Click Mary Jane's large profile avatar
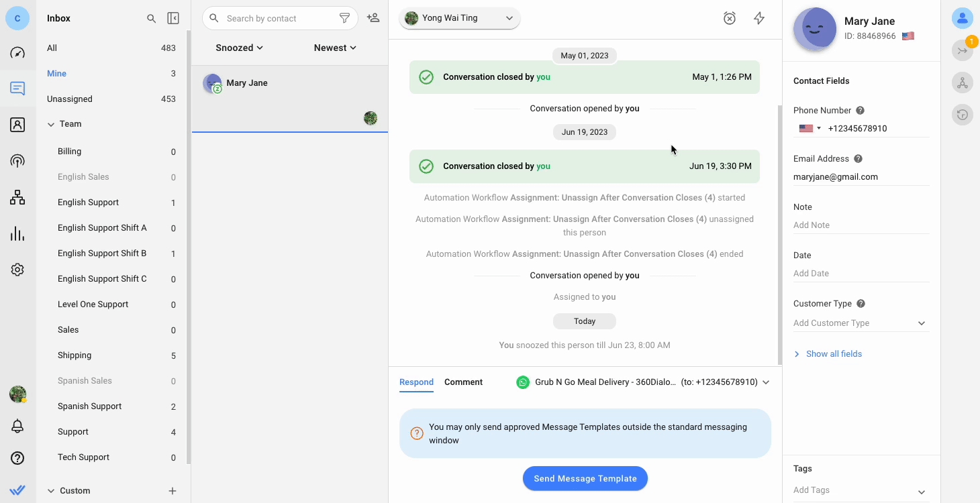The width and height of the screenshot is (980, 503). click(815, 29)
